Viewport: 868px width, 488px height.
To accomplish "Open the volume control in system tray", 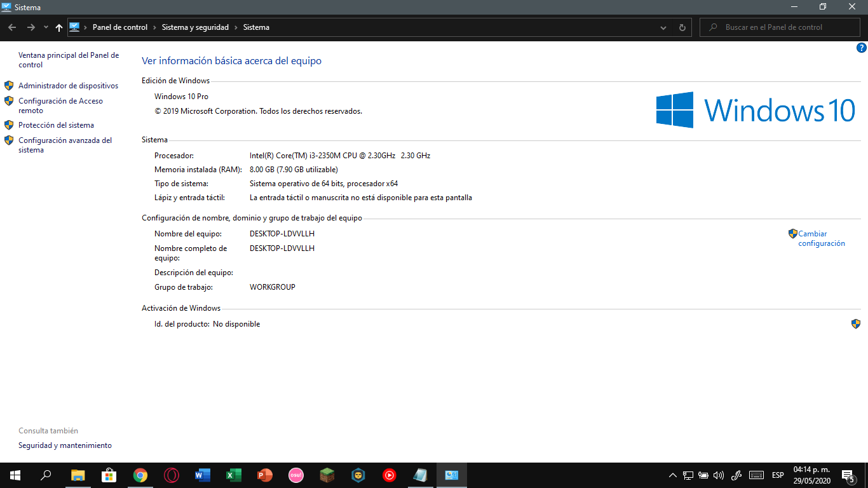I will coord(719,475).
